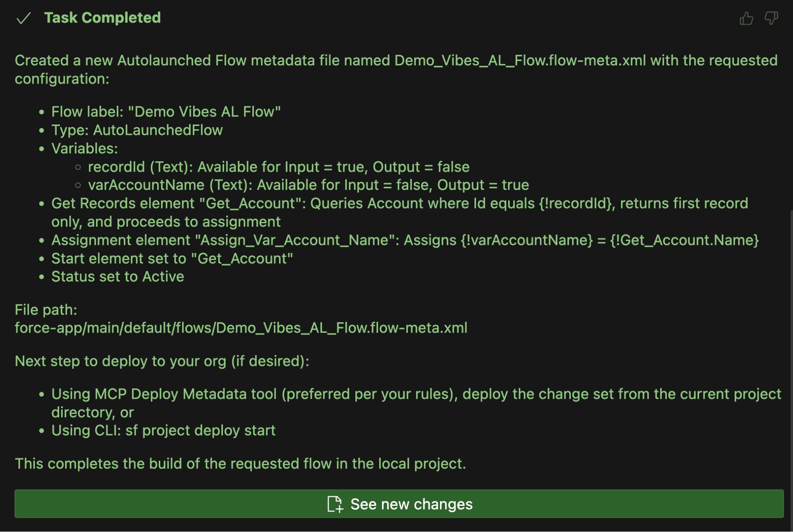Click the vertical scrollbar on the right edge

(791, 317)
